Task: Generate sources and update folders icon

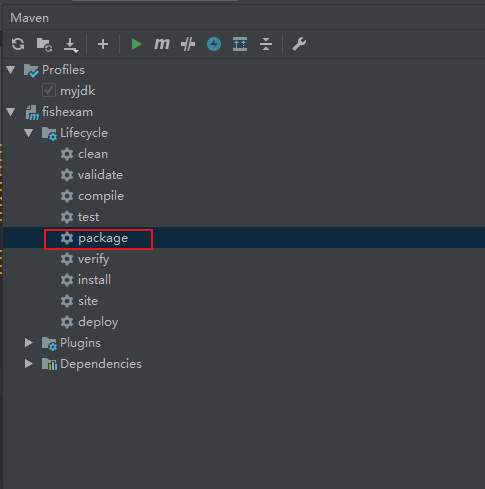Action: click(44, 44)
